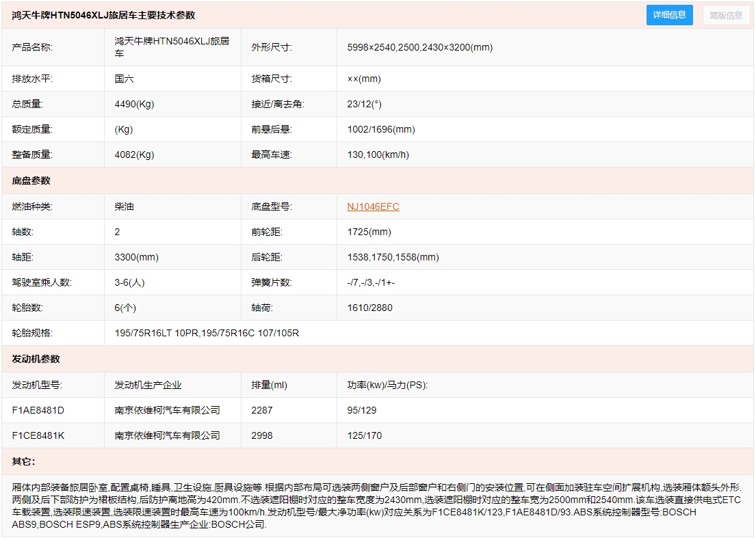The image size is (756, 540).
Task: Click the 功率(kw)/马力(PS) column header
Action: [387, 385]
